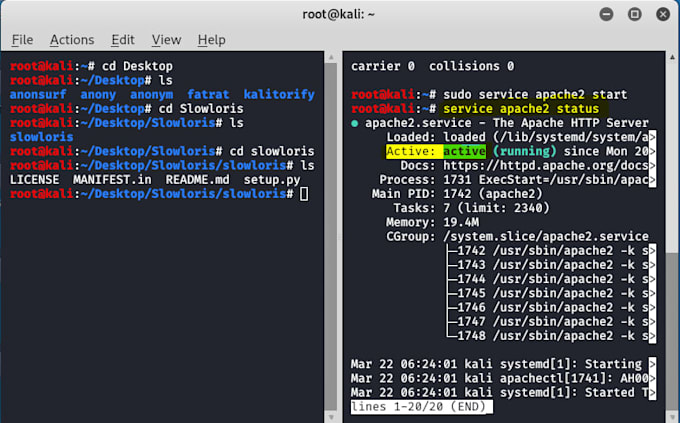Image resolution: width=680 pixels, height=423 pixels.
Task: Click the left terminal cursor block
Action: 304,194
